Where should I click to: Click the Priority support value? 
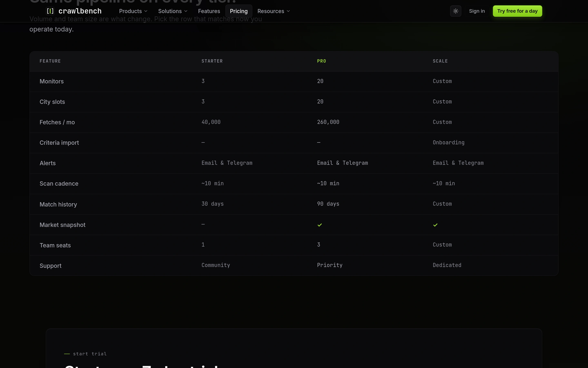(330, 265)
